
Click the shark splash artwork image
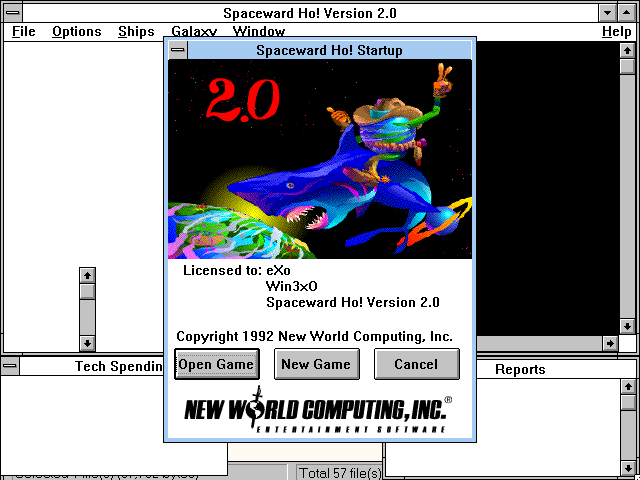click(x=319, y=159)
